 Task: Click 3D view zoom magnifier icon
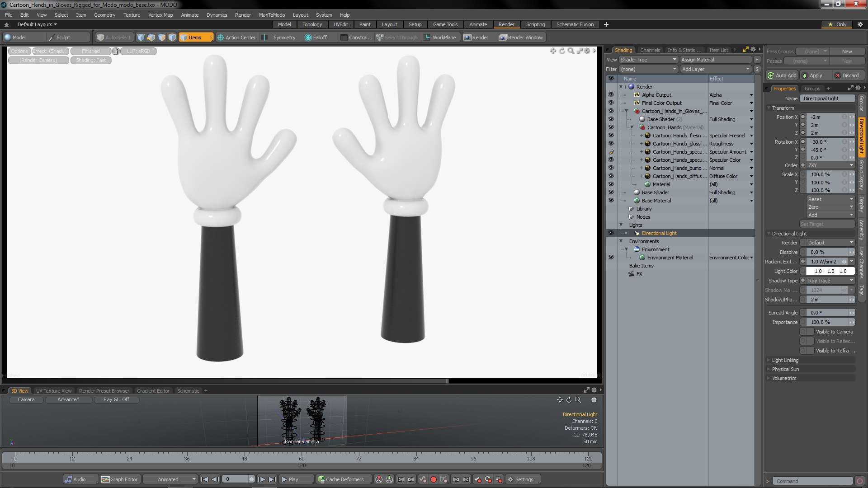(578, 400)
